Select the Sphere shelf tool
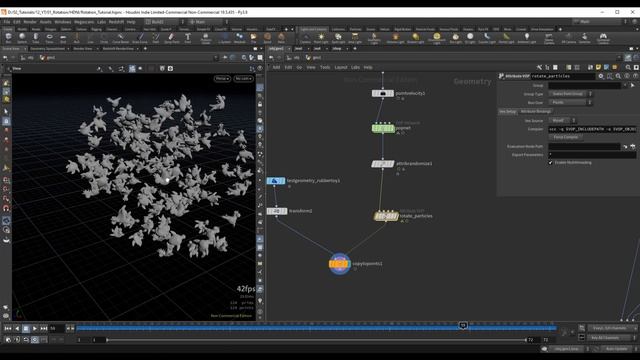 (x=22, y=38)
